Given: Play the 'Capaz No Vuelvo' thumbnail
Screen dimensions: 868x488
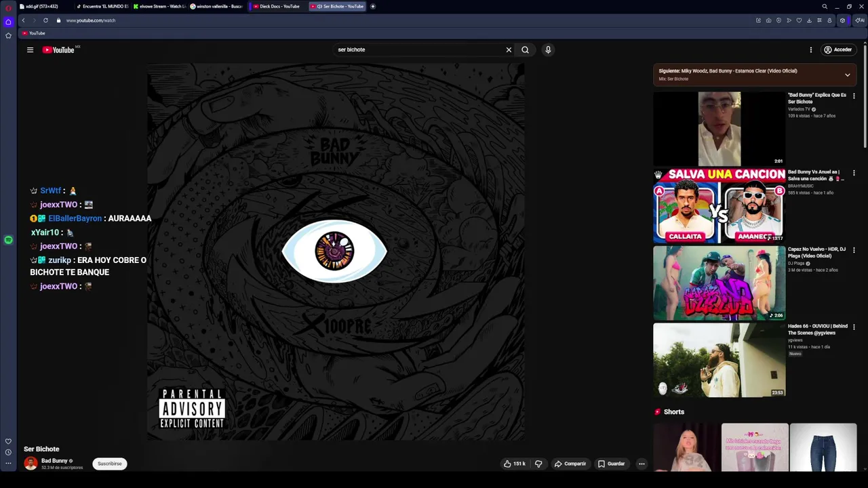Looking at the screenshot, I should [x=719, y=283].
